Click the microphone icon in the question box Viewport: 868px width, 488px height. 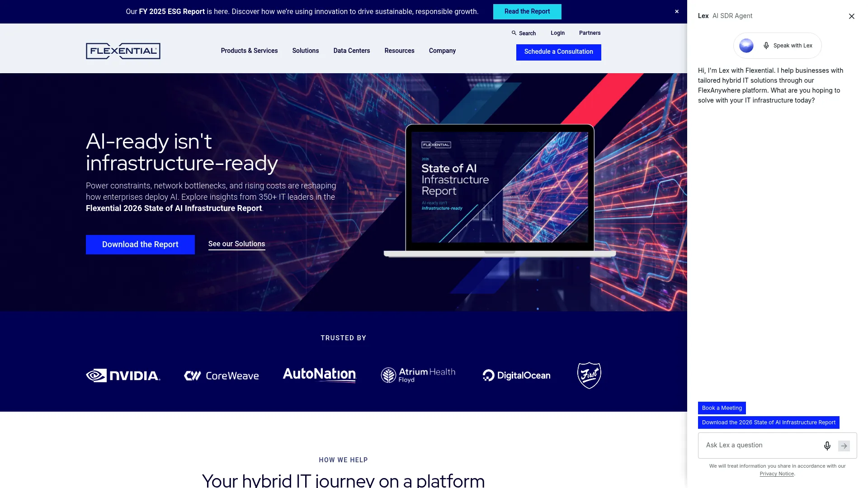(x=827, y=446)
